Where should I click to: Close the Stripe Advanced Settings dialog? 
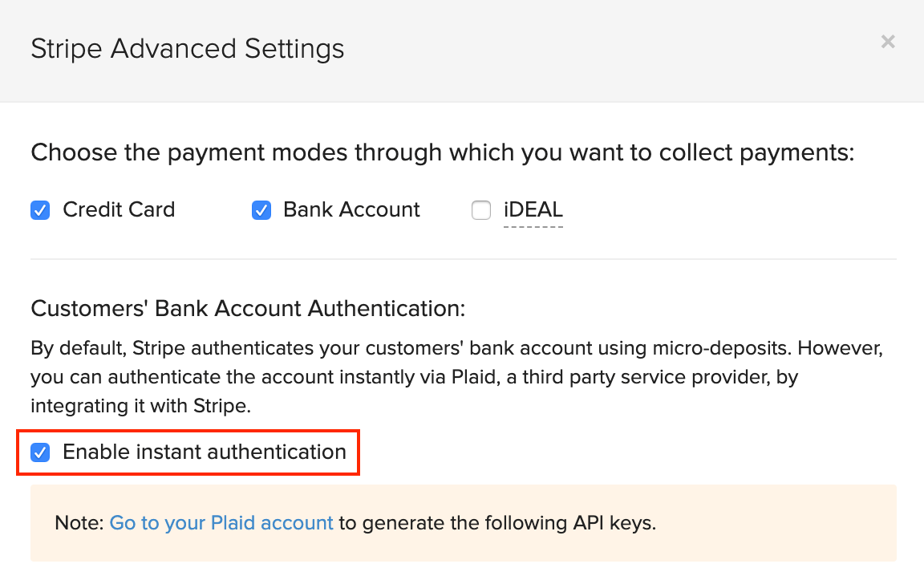pos(888,42)
